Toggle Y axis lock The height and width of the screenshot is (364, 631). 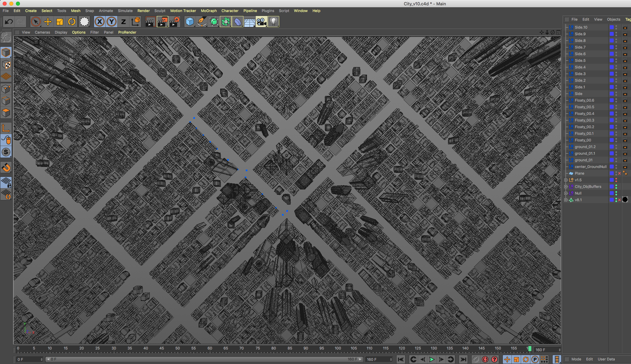[x=112, y=22]
